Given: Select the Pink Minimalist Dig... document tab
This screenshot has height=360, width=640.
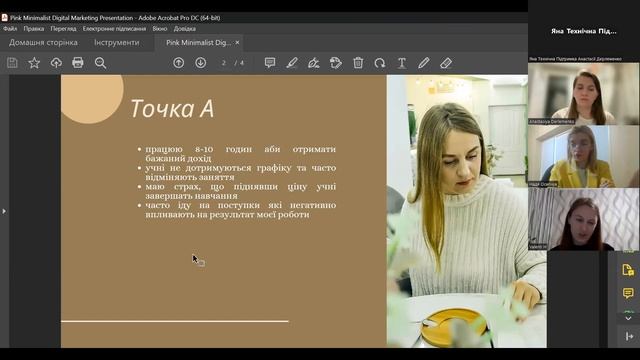Looking at the screenshot, I should coord(198,42).
